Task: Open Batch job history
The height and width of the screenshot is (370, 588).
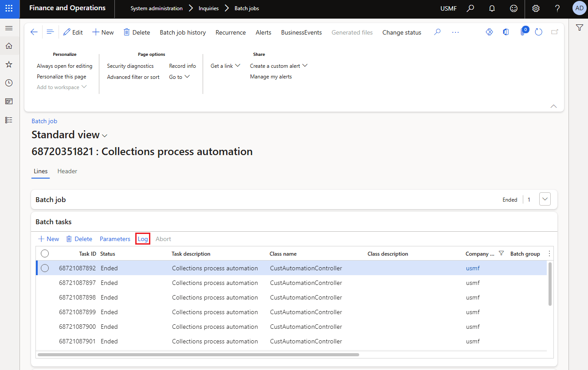Action: 183,32
